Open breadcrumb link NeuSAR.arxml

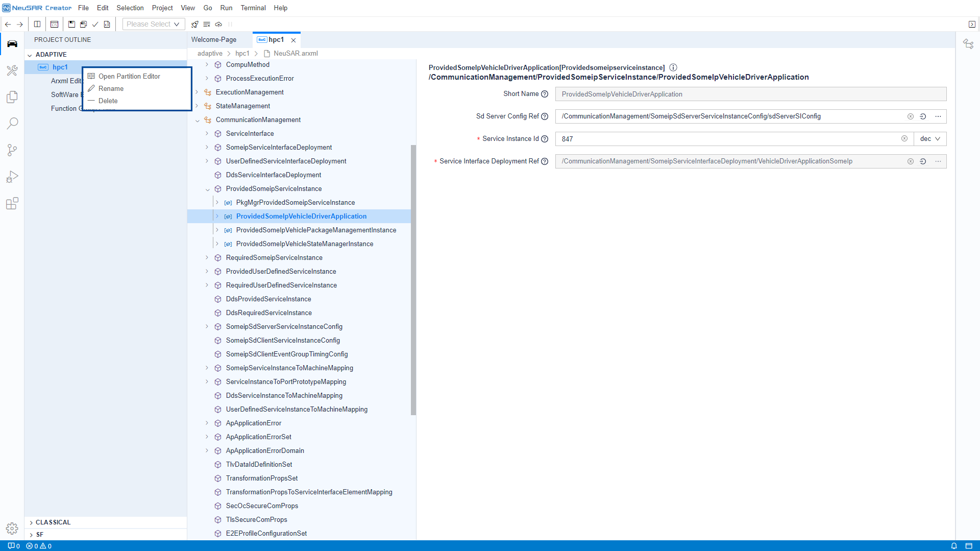click(x=296, y=53)
